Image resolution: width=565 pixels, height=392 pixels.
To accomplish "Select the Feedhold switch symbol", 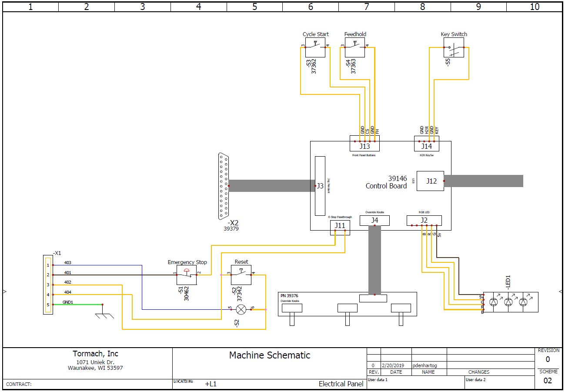I will 355,47.
